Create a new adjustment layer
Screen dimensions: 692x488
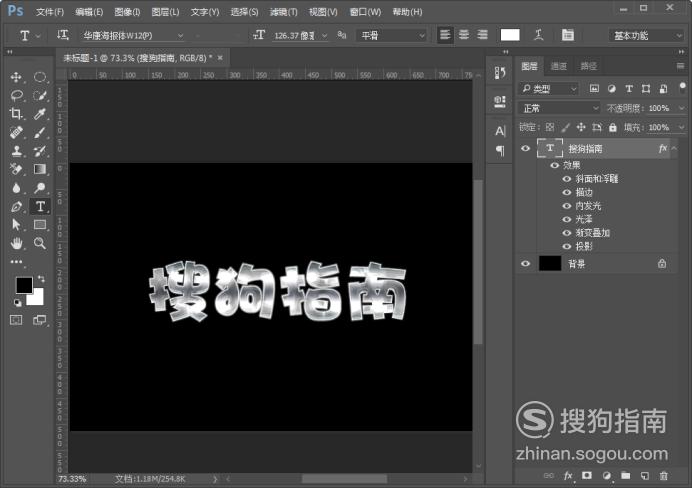(x=606, y=476)
